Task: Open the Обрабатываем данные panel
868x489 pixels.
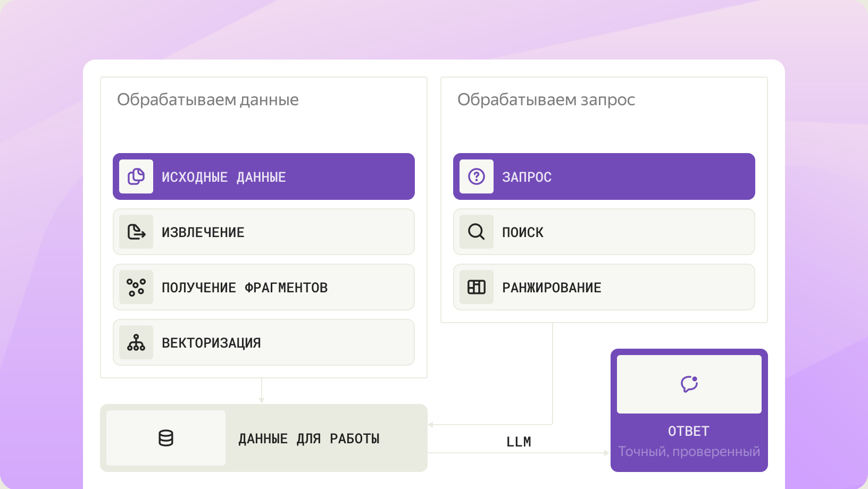Action: pos(208,99)
